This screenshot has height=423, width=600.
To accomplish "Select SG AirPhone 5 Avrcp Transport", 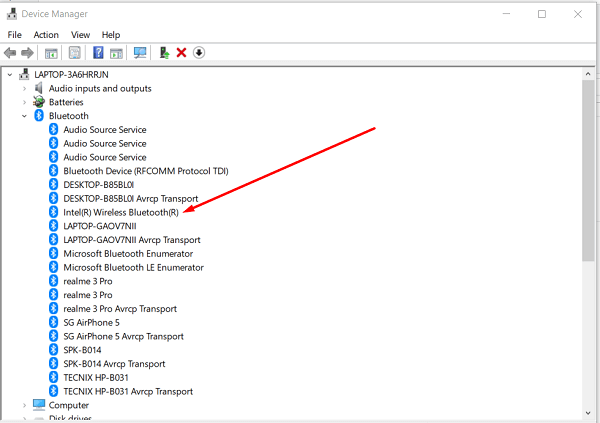I will tap(124, 336).
